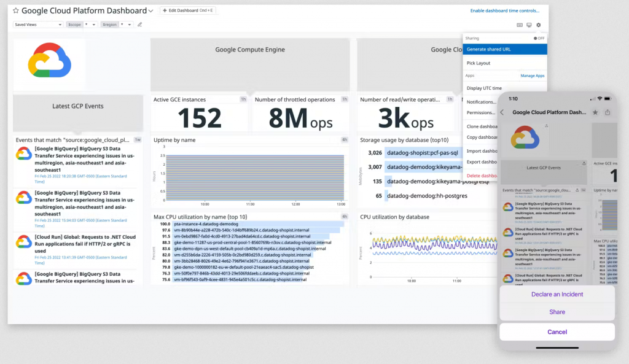Choose Pick Layout from the menu

479,63
